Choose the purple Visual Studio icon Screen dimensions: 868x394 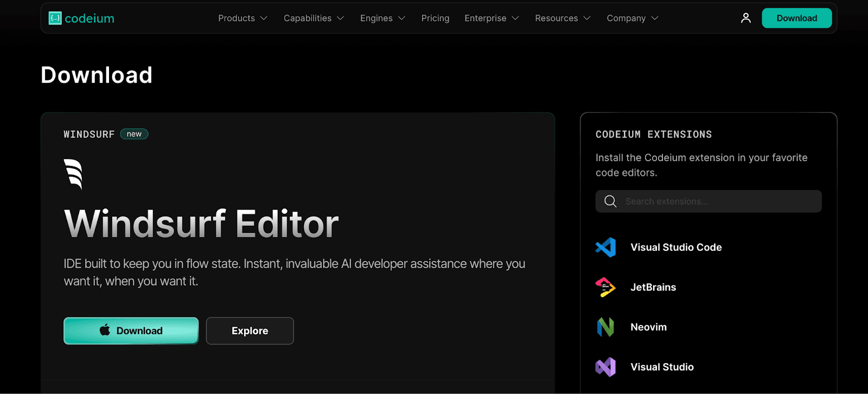[605, 367]
